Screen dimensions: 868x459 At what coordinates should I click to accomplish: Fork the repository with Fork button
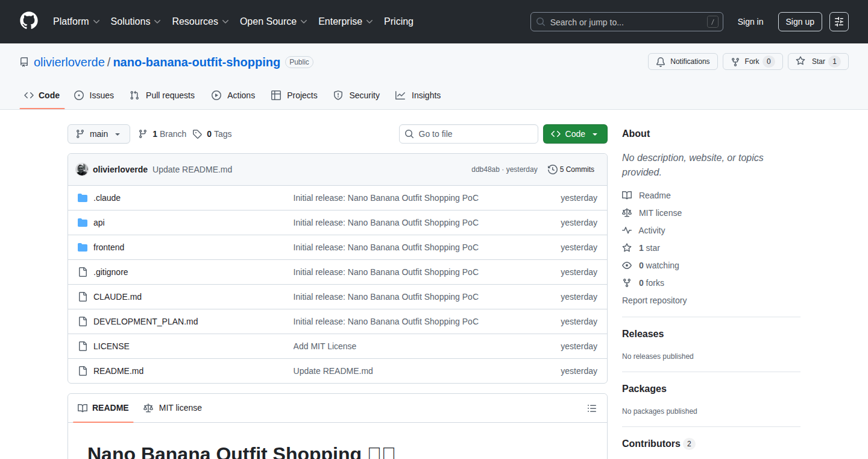pos(752,62)
